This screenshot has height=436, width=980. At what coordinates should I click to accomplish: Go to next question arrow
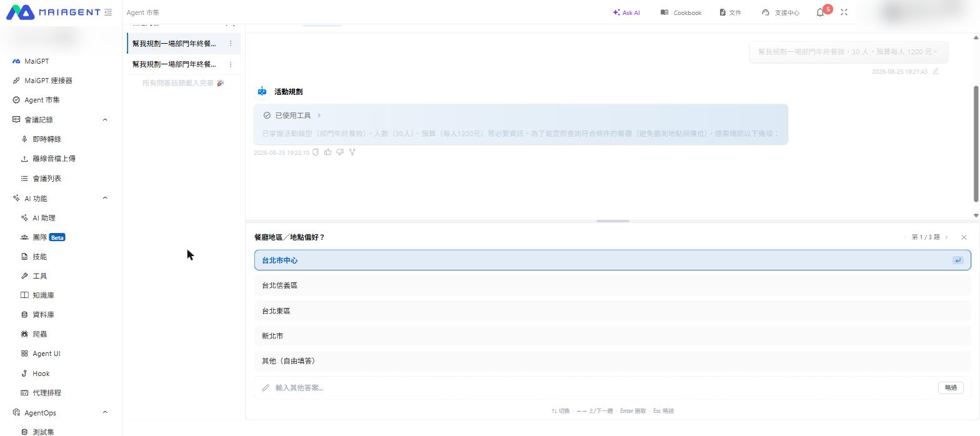point(946,237)
